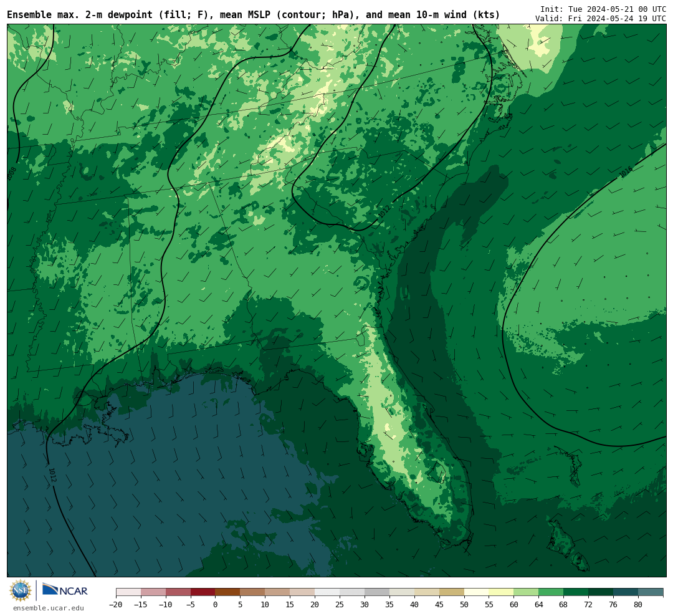The image size is (673, 616).
Task: Click the Valid time label
Action: pyautogui.click(x=601, y=19)
